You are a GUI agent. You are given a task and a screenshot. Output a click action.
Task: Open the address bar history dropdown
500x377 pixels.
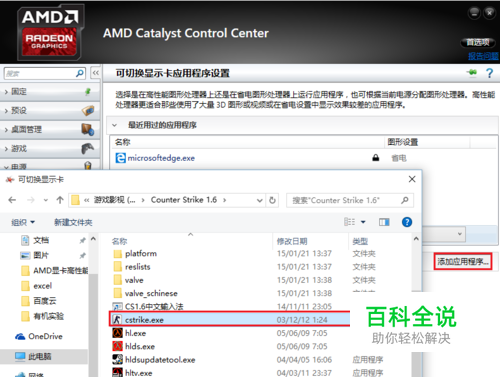[260, 200]
